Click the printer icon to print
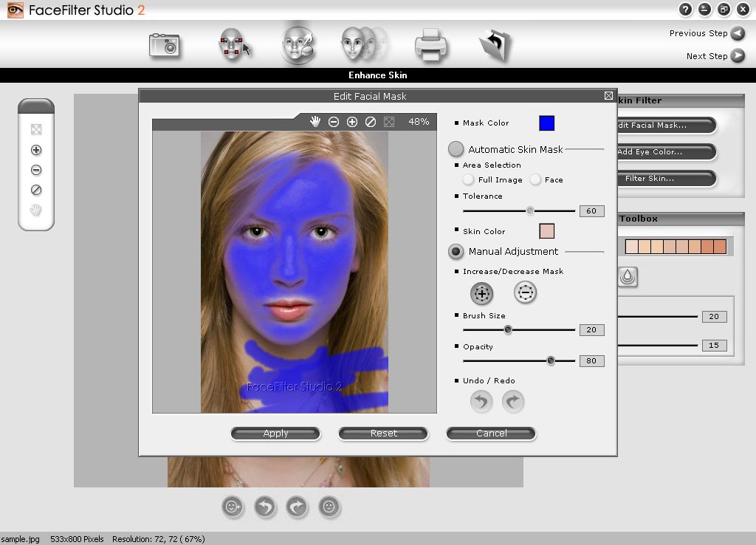Viewport: 756px width, 545px height. tap(430, 45)
